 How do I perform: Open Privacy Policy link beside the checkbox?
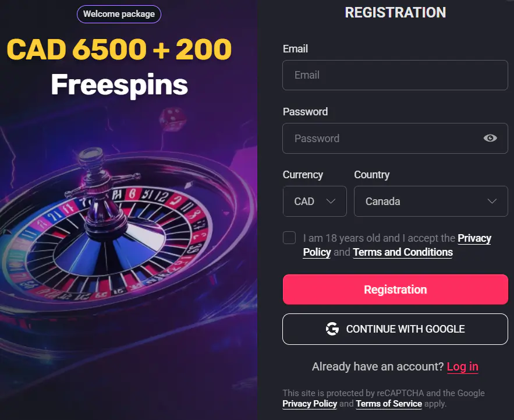pyautogui.click(x=474, y=238)
